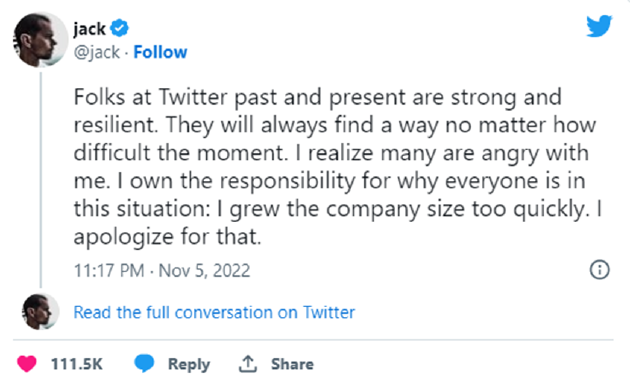Click the blue verified badge next to jack
Screen dimensions: 630x380
click(x=119, y=28)
